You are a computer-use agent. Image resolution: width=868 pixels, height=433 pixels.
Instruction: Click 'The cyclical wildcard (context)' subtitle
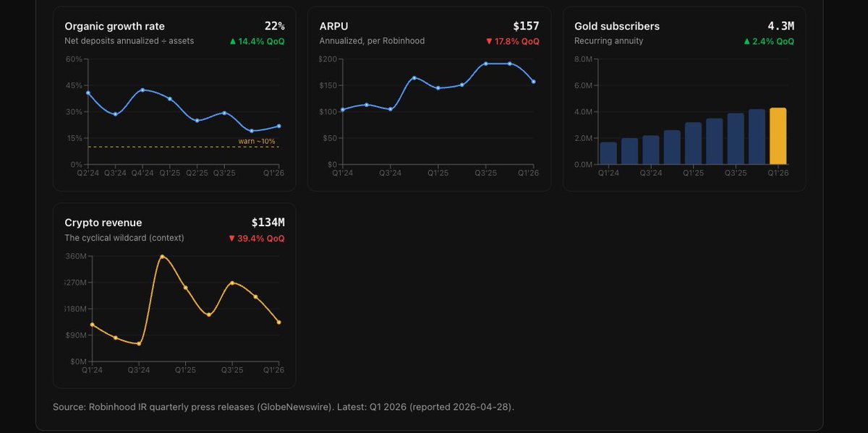click(124, 238)
